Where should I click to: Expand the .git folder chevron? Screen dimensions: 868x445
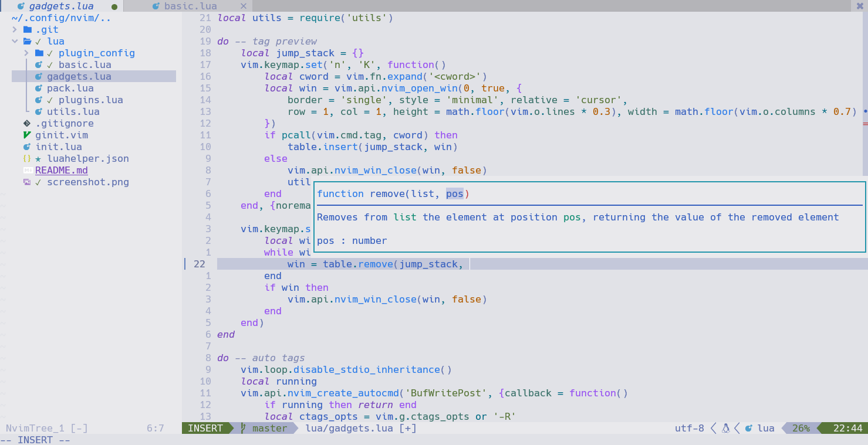15,29
